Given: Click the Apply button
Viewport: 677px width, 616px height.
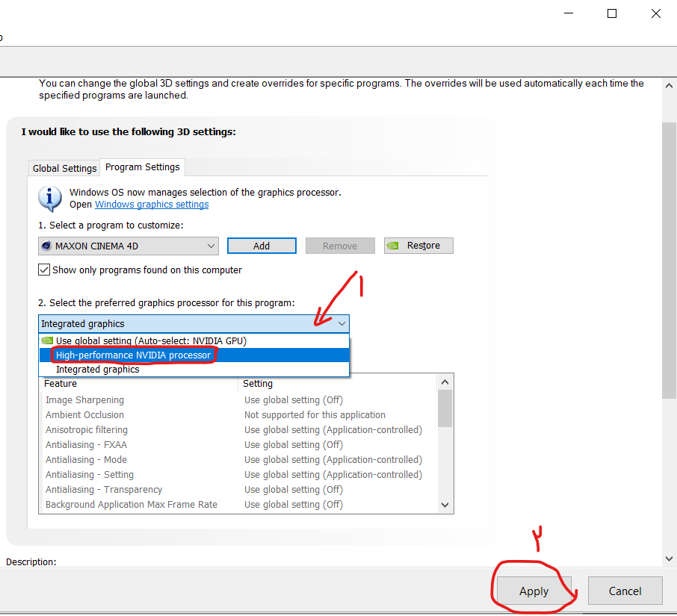Looking at the screenshot, I should (x=534, y=591).
